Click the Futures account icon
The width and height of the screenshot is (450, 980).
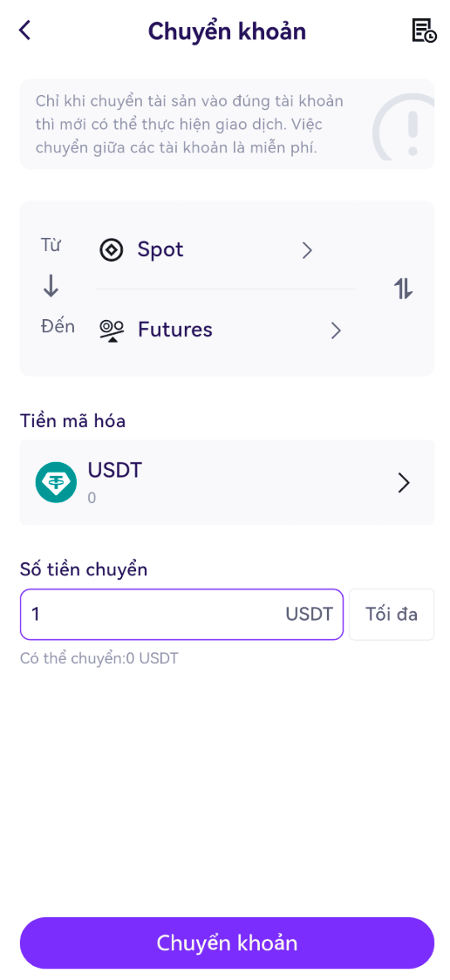click(112, 330)
